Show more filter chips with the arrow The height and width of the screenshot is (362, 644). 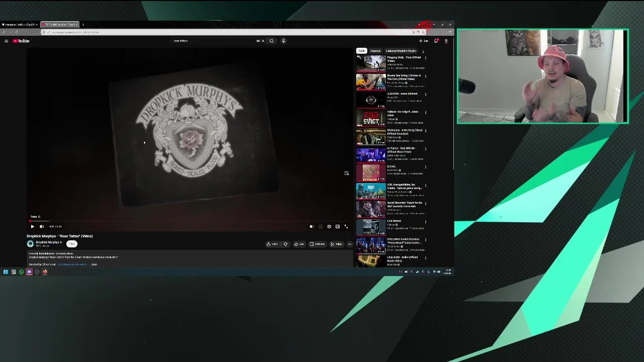[423, 51]
